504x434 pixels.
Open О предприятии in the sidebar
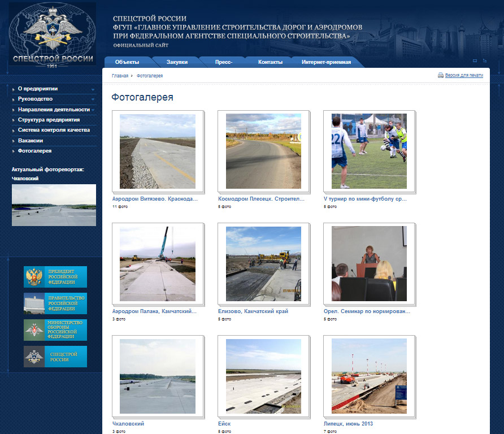[38, 89]
